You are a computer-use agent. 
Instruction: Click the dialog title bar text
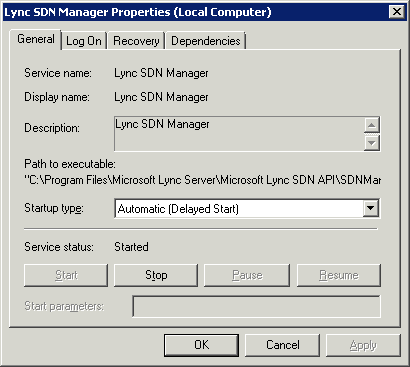click(x=138, y=12)
